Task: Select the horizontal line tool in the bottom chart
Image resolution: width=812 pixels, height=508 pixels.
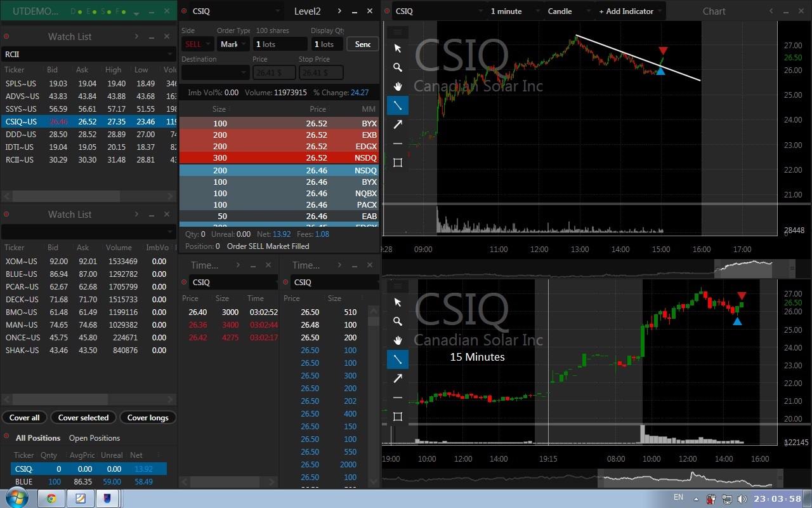Action: (x=398, y=398)
